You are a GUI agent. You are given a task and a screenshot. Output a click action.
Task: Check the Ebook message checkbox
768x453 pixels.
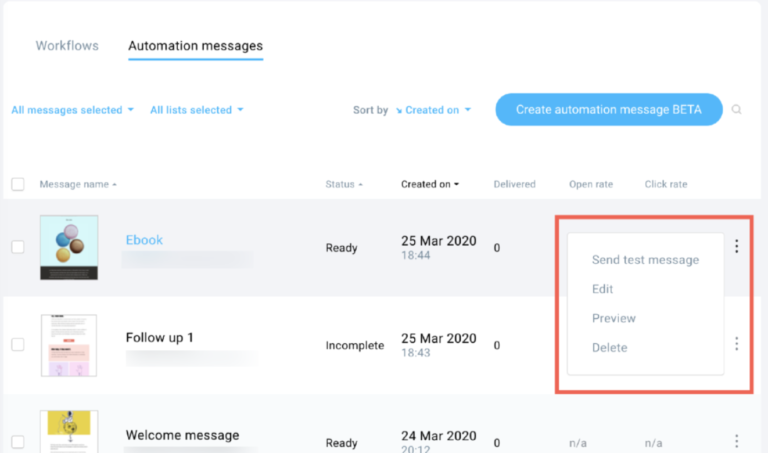(x=18, y=247)
